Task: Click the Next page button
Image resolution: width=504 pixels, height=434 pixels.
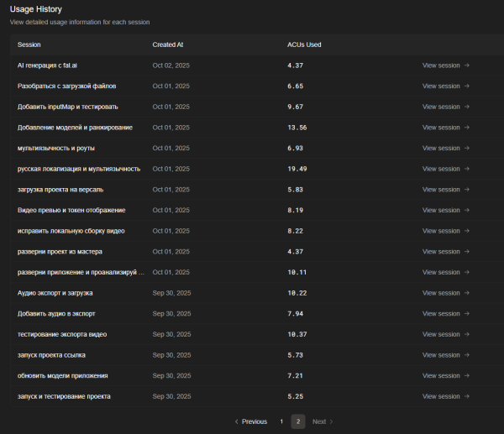Action: pos(323,421)
